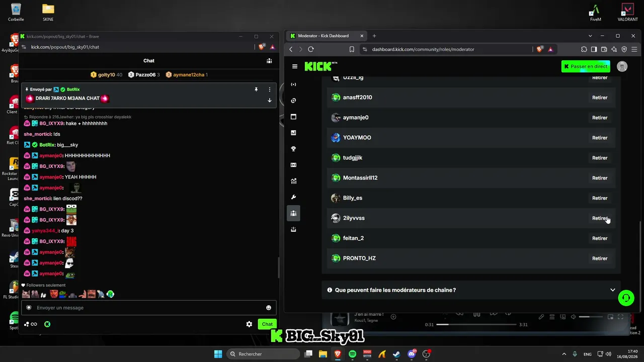Open the stream icon in dashboard sidebar
Image resolution: width=644 pixels, height=362 pixels.
pos(294,84)
